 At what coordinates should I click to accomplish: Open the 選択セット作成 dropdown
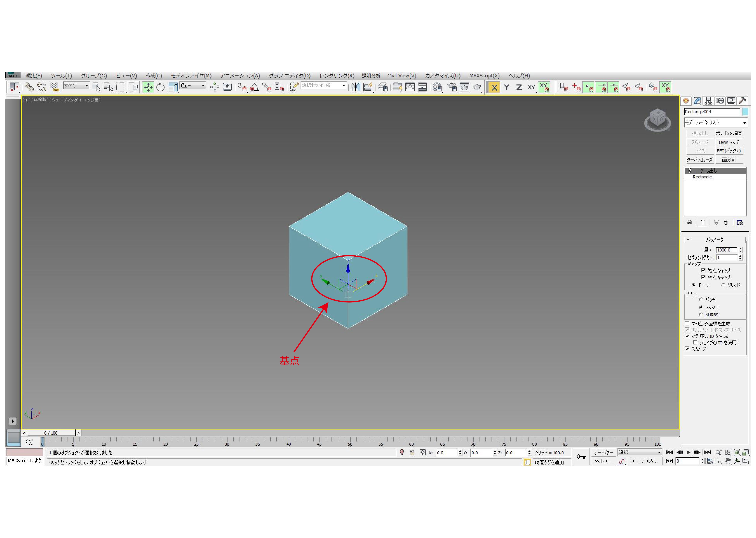(x=343, y=86)
